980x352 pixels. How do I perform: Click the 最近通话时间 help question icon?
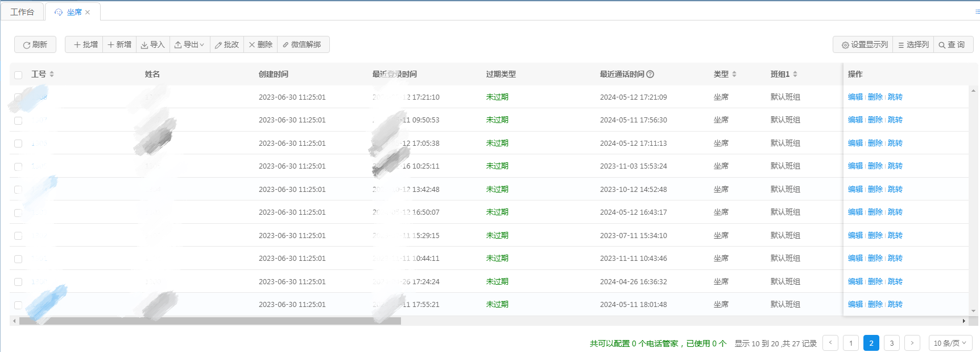(650, 74)
